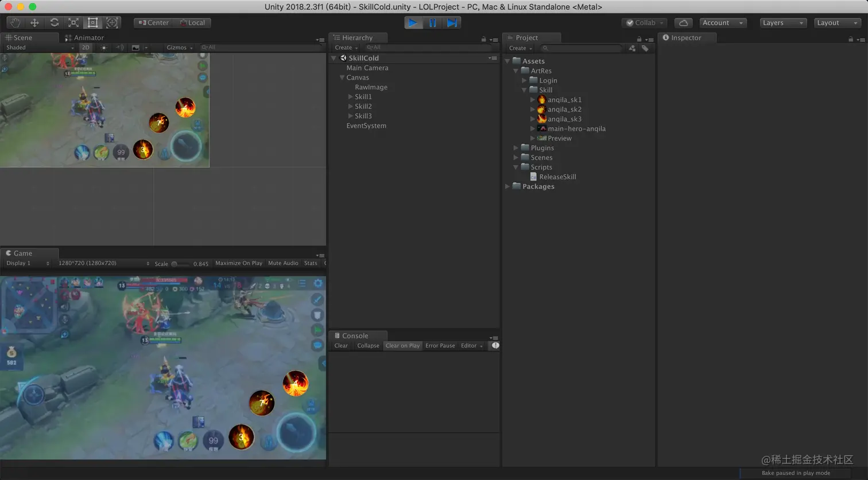Screen dimensions: 868x480
Task: Toggle 2D mode in Scene view
Action: click(86, 48)
